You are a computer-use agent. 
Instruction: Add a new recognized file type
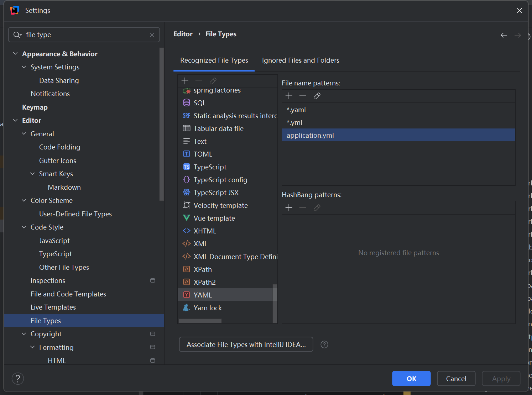pyautogui.click(x=185, y=81)
